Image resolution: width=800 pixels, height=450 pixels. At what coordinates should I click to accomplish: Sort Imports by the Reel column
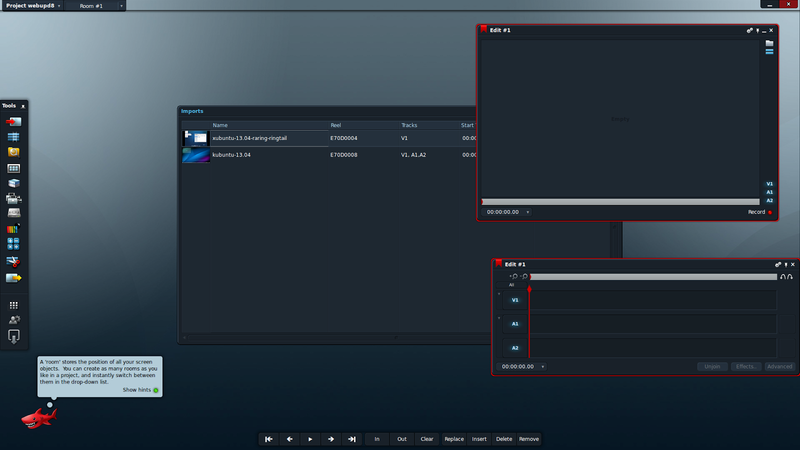pos(364,125)
